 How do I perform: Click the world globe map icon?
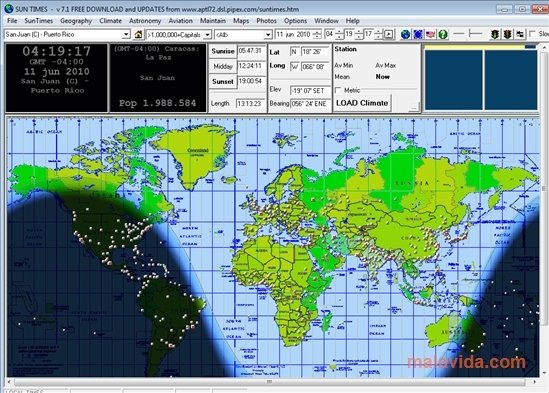pos(405,34)
